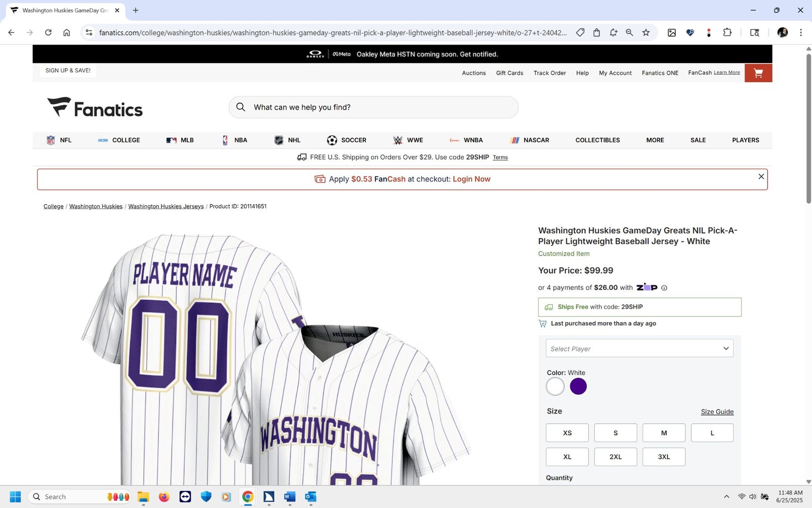This screenshot has width=812, height=508.
Task: Go back to previous page
Action: click(x=11, y=33)
